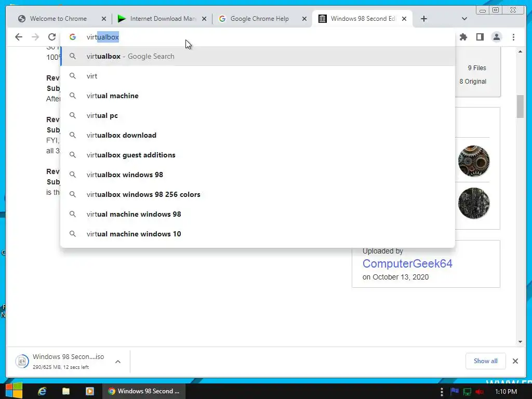
Task: Close the Welcome to Chrome tab
Action: tap(104, 19)
